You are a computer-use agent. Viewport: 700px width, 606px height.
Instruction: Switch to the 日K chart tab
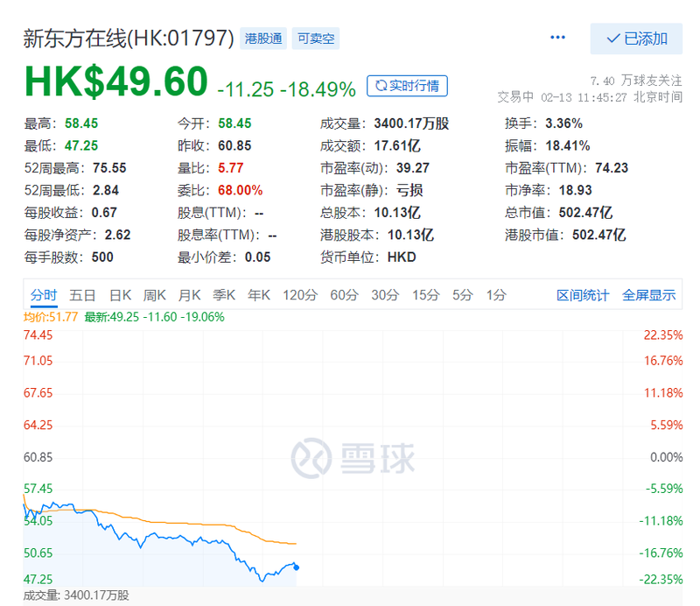coord(121,295)
